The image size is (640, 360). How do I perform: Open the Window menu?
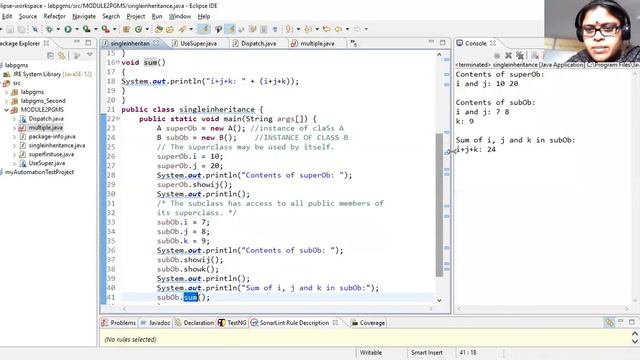(180, 16)
